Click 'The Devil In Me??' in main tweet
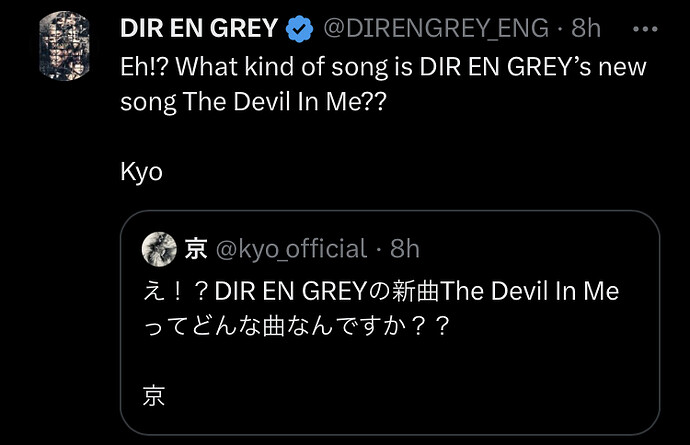The image size is (690, 445). pos(284,102)
